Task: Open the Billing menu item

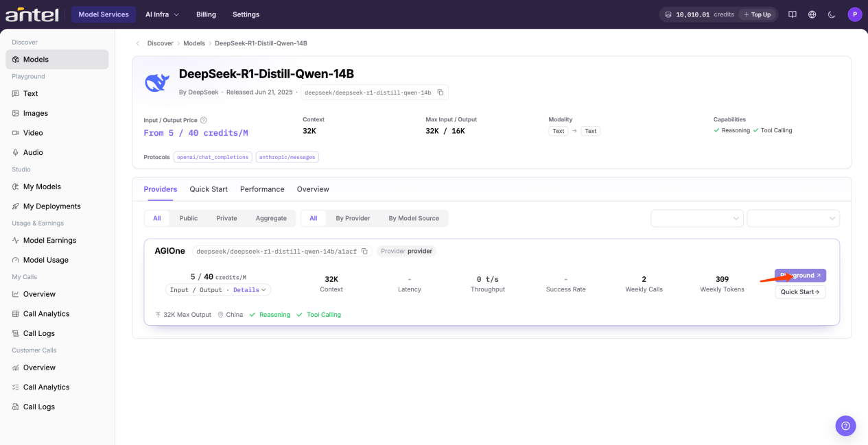Action: click(206, 14)
